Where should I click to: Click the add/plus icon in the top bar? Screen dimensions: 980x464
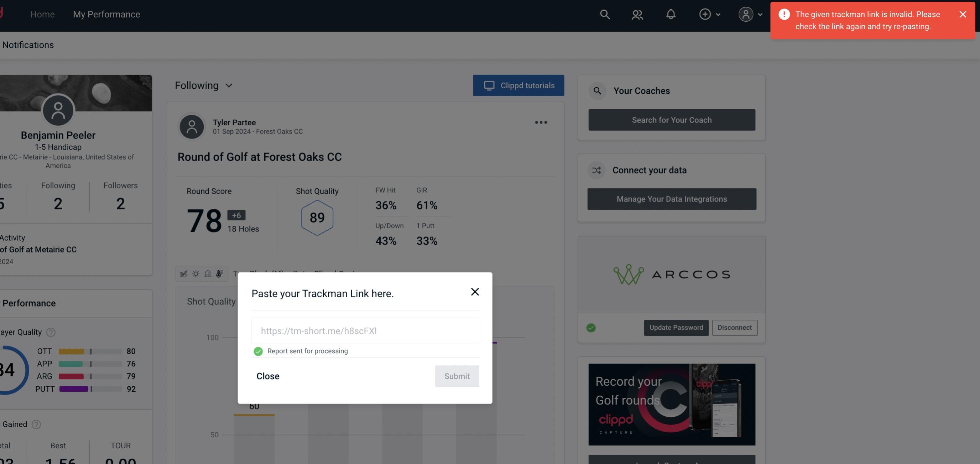(705, 14)
